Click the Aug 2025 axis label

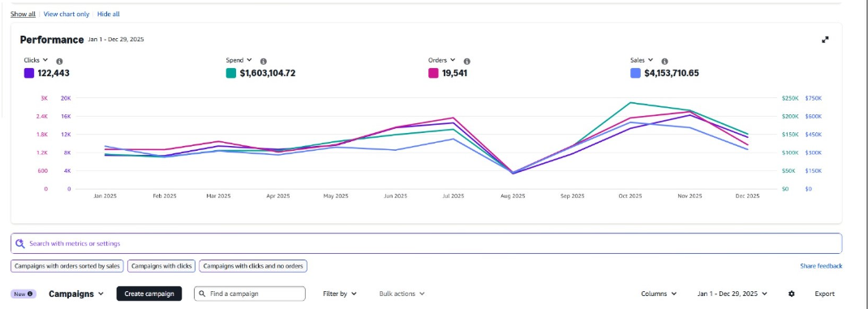tap(513, 196)
